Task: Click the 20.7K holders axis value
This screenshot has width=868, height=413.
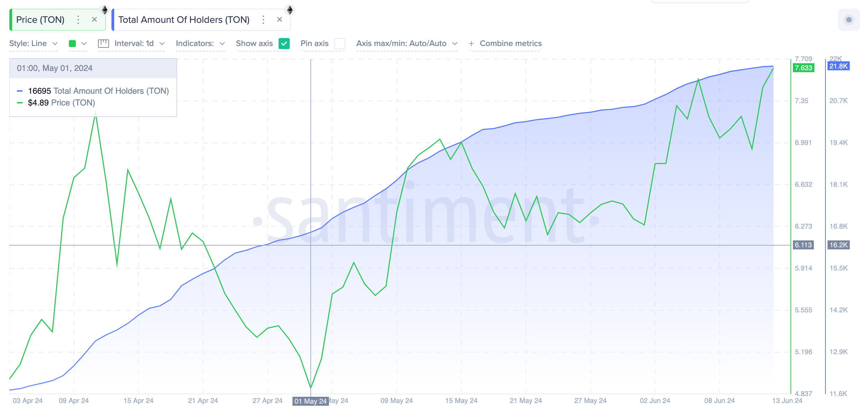Action: click(839, 101)
